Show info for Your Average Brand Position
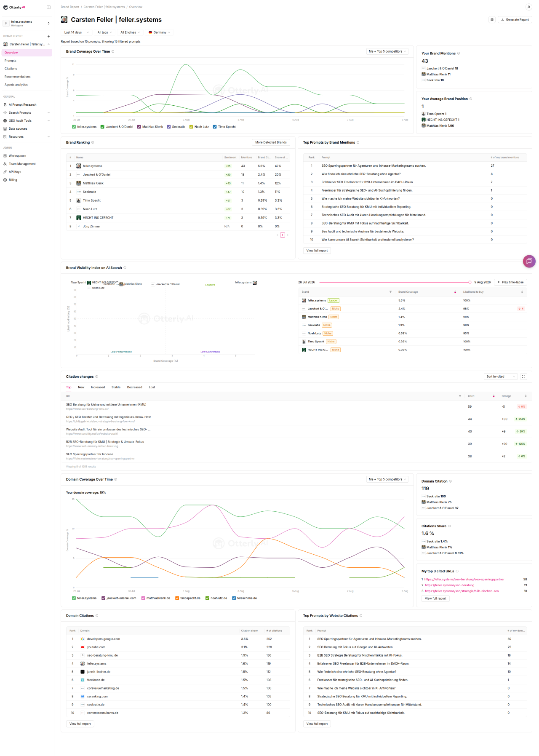Viewport: 539px width, 756px height. point(471,99)
